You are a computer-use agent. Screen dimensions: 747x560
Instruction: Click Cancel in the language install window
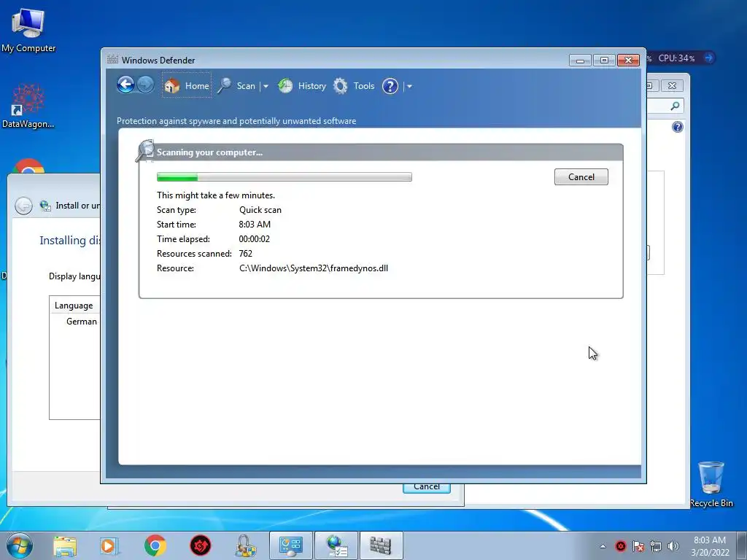[x=426, y=487]
